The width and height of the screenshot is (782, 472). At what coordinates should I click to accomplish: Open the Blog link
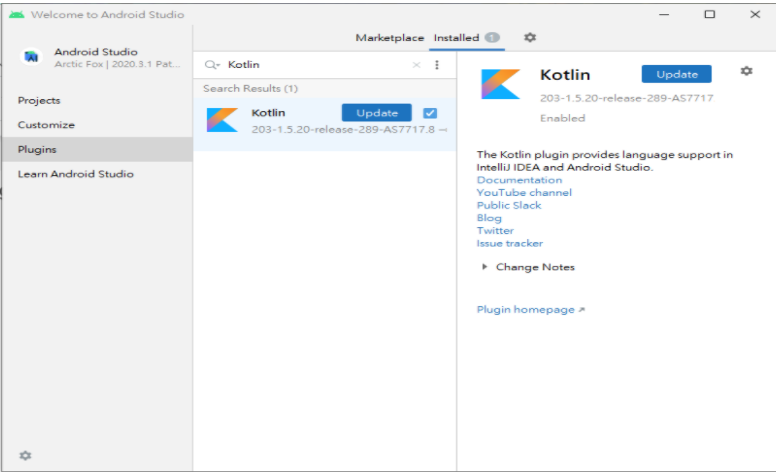[489, 218]
